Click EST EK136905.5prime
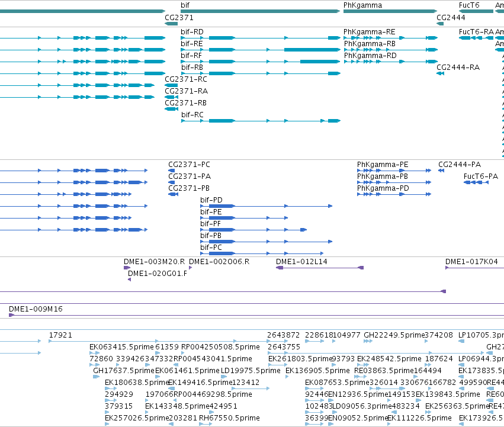Viewport: 504px width, 427px height. (x=317, y=371)
